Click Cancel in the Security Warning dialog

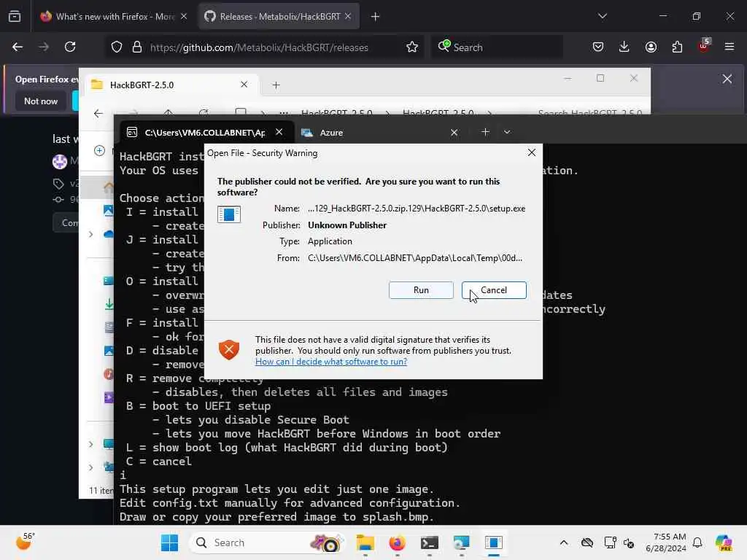pyautogui.click(x=494, y=290)
